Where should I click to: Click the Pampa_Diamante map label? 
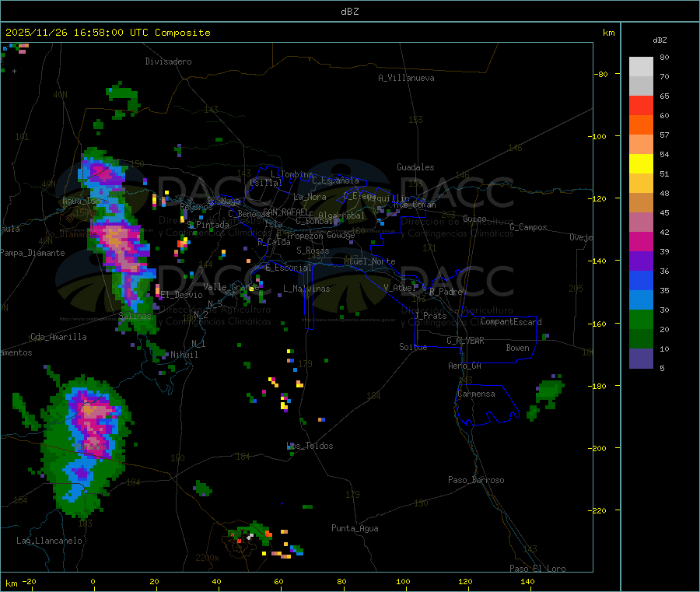(32, 253)
